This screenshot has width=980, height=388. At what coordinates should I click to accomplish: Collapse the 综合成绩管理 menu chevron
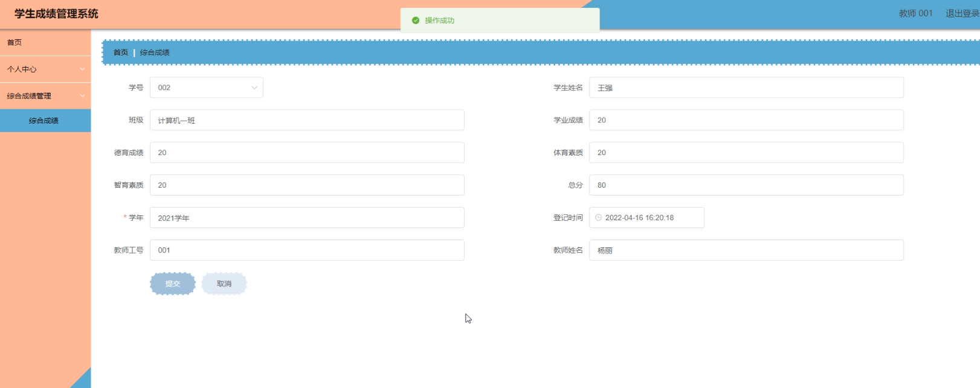click(x=82, y=96)
